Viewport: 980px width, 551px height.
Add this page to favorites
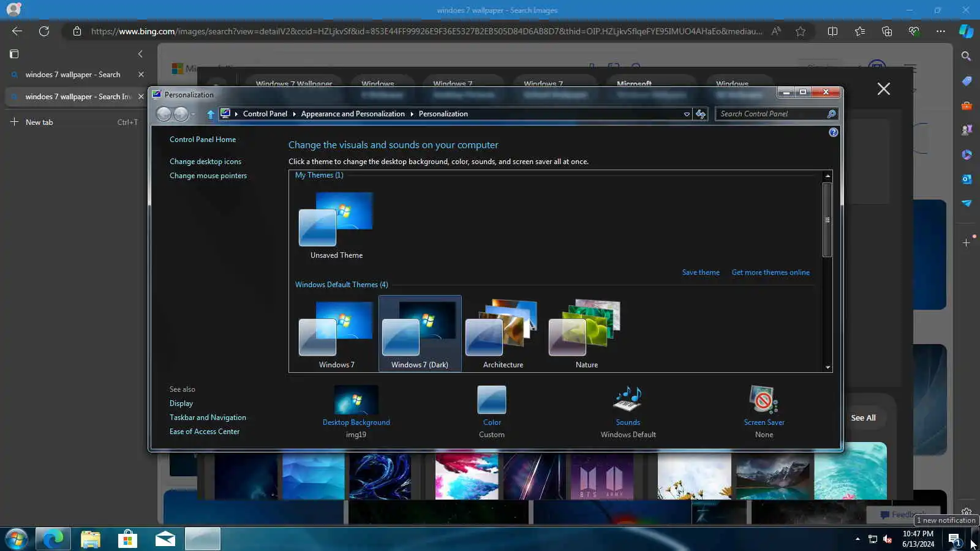coord(801,31)
